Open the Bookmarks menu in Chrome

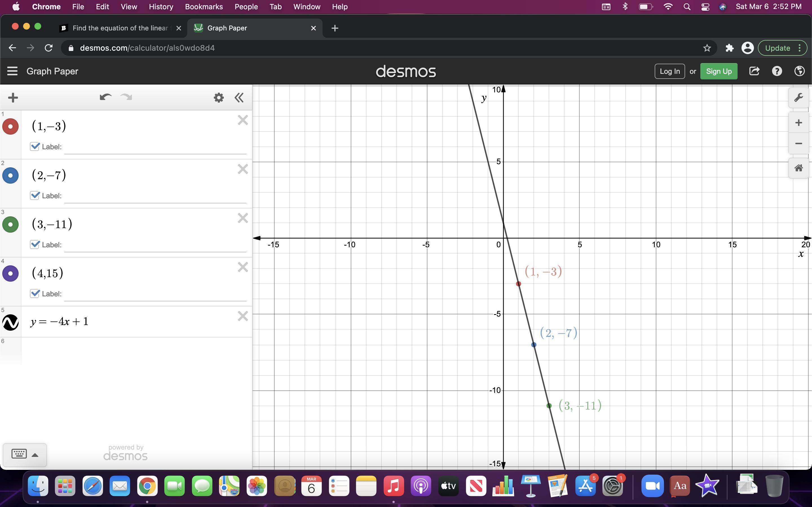[204, 7]
